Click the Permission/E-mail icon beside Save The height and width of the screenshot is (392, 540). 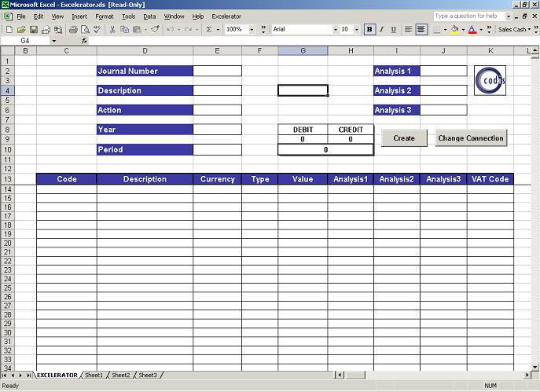click(x=46, y=30)
